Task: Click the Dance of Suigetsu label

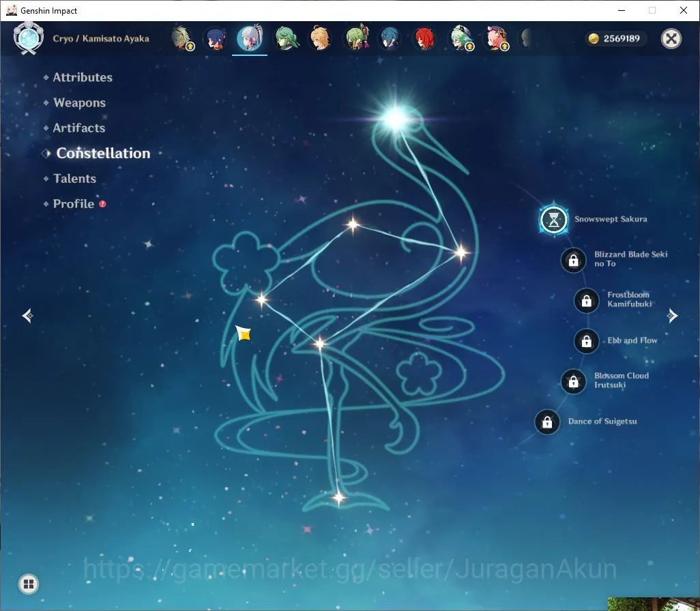Action: [x=602, y=421]
